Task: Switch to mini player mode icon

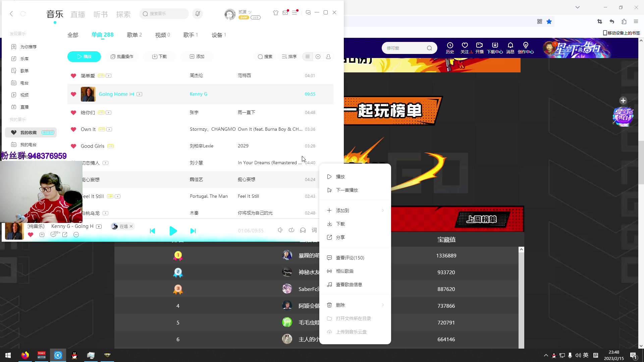Action: point(308,13)
